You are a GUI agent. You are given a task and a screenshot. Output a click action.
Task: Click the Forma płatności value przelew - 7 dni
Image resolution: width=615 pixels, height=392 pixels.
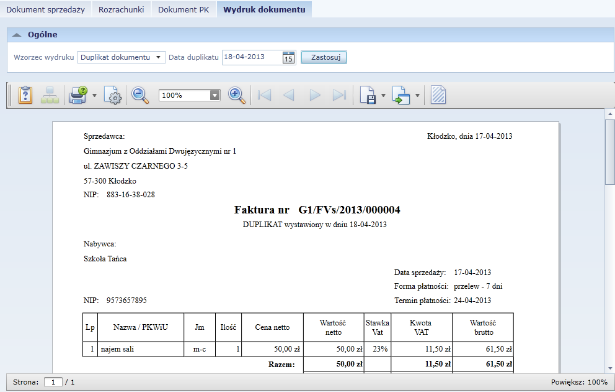click(478, 286)
